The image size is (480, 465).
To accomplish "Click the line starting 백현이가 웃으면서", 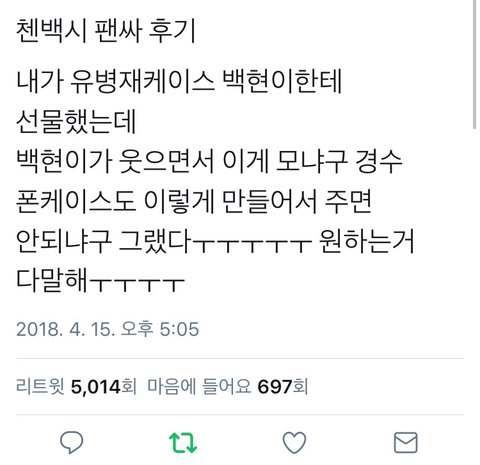I will coord(209,161).
